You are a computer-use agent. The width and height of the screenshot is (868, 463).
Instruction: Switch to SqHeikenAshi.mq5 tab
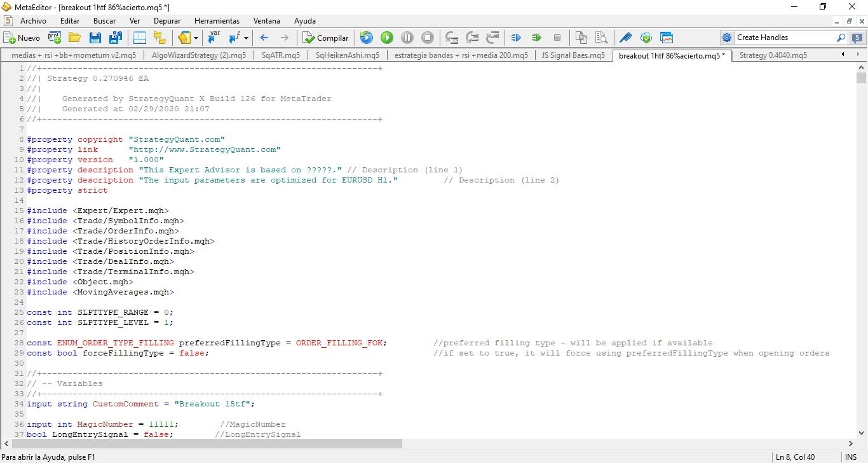(x=348, y=55)
